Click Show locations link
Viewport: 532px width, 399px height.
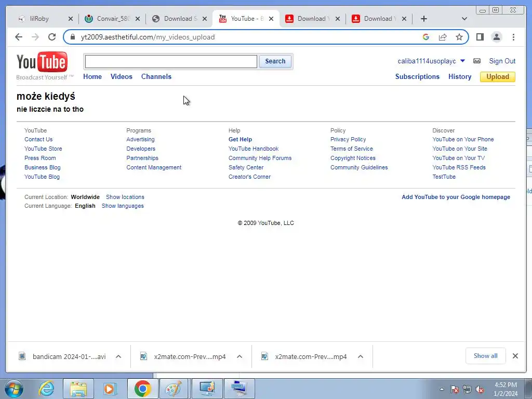pyautogui.click(x=125, y=197)
